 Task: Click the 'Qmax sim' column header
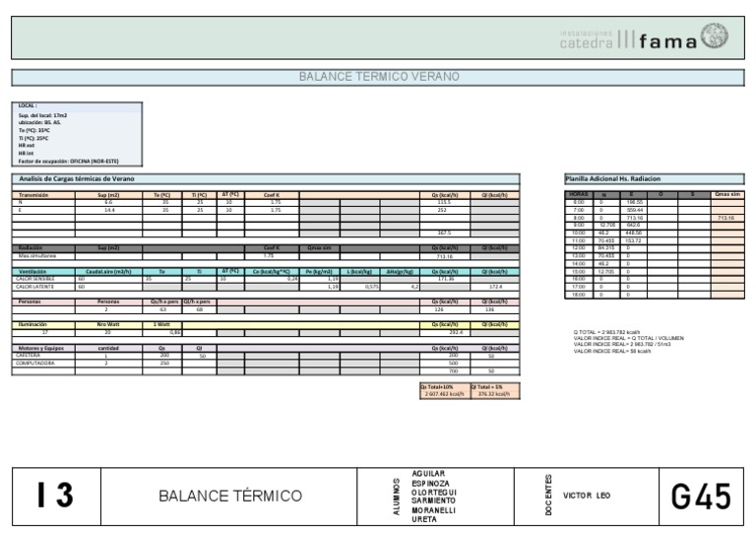(x=727, y=194)
